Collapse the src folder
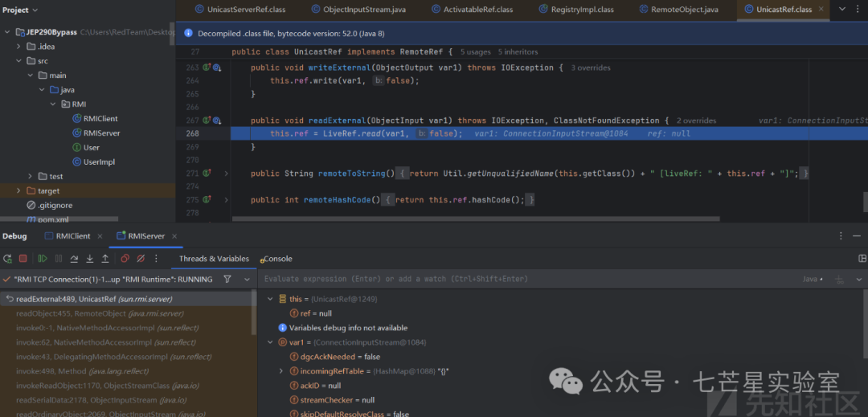Screen dimensions: 868x417 [x=18, y=61]
